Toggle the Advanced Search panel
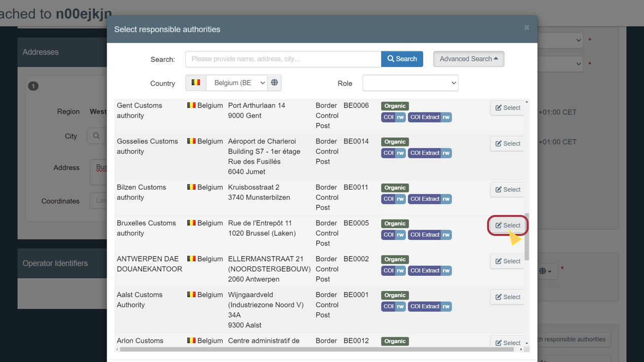 (x=468, y=59)
